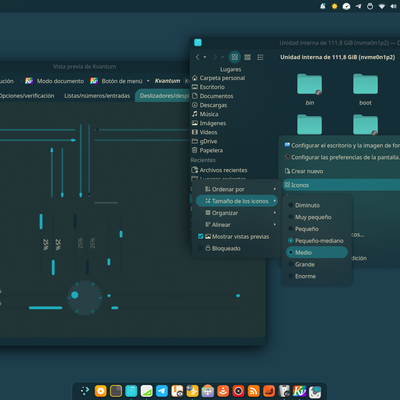Select Medio icon size
This screenshot has height=400, width=400.
click(x=317, y=252)
